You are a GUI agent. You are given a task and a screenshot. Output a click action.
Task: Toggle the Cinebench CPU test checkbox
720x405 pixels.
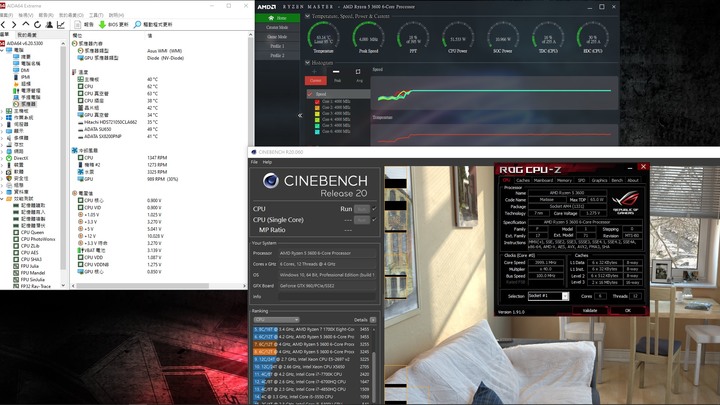tap(374, 209)
